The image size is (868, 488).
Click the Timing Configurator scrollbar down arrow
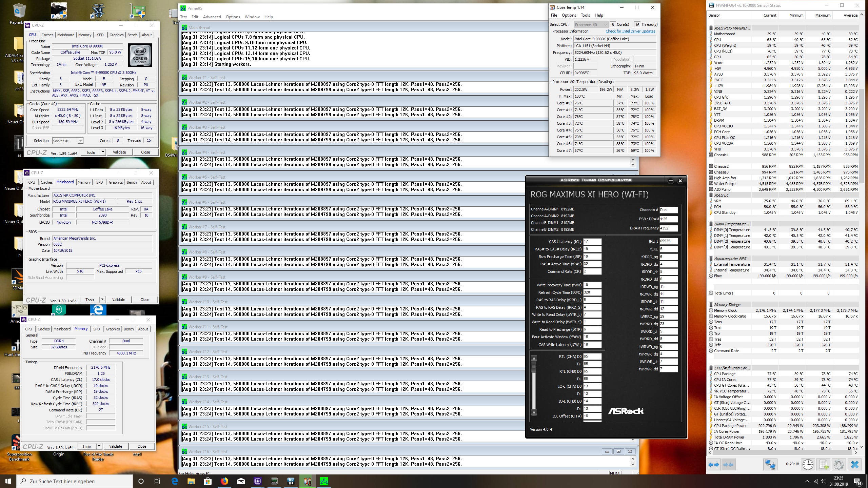534,412
